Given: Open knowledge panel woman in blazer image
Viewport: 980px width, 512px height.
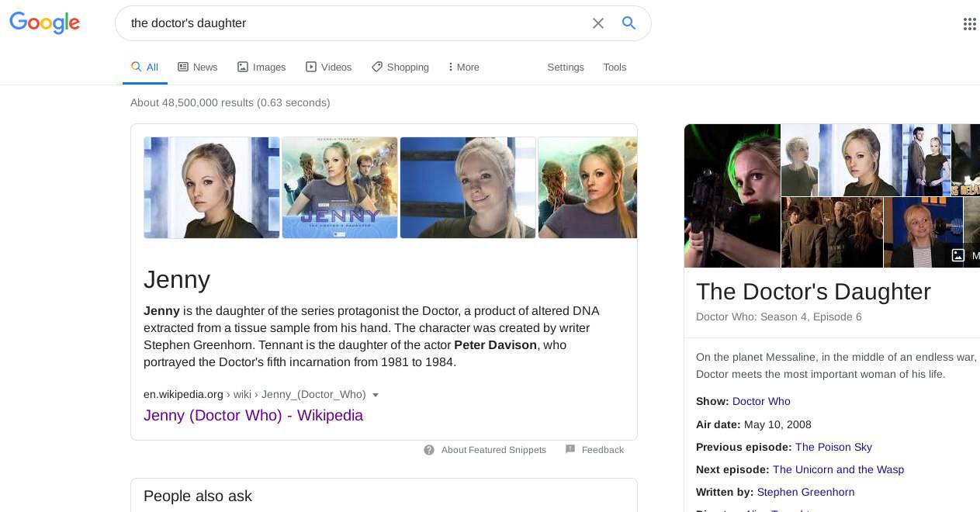Looking at the screenshot, I should point(923,233).
